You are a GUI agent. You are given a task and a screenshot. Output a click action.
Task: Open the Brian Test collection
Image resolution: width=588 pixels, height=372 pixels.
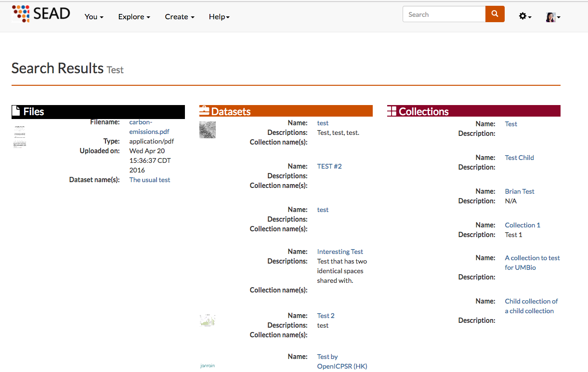coord(520,191)
